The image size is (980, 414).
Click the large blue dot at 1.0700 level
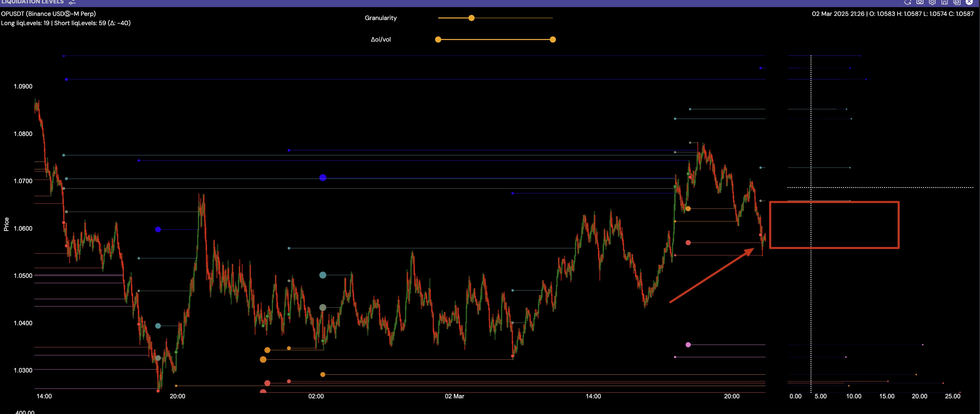coord(323,178)
